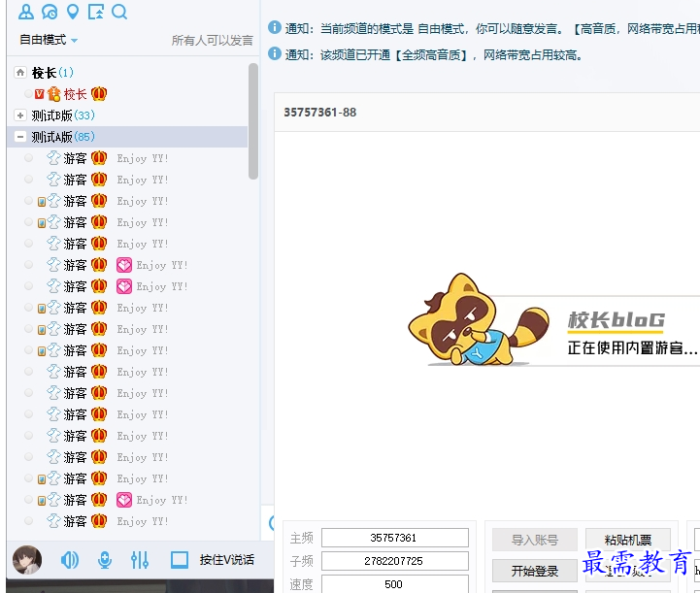Click info icon beside 该频道已开通 notice
Viewport: 700px width, 593px height.
pos(275,54)
